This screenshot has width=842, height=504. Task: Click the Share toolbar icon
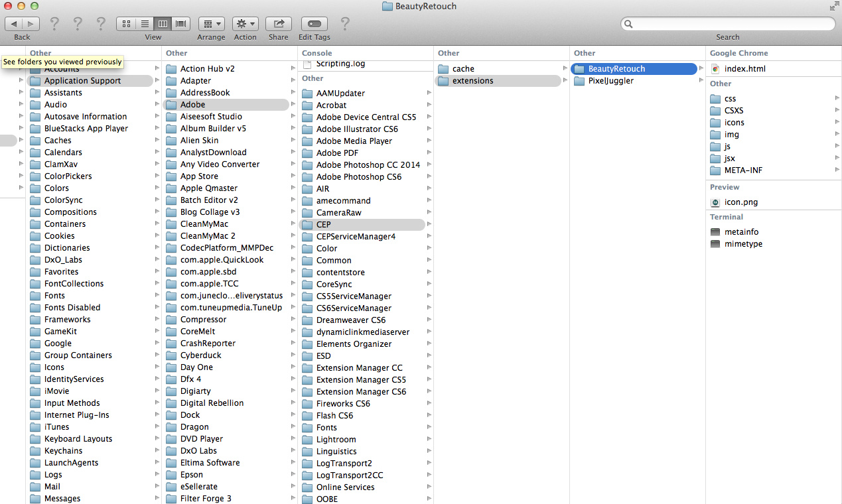click(x=279, y=24)
